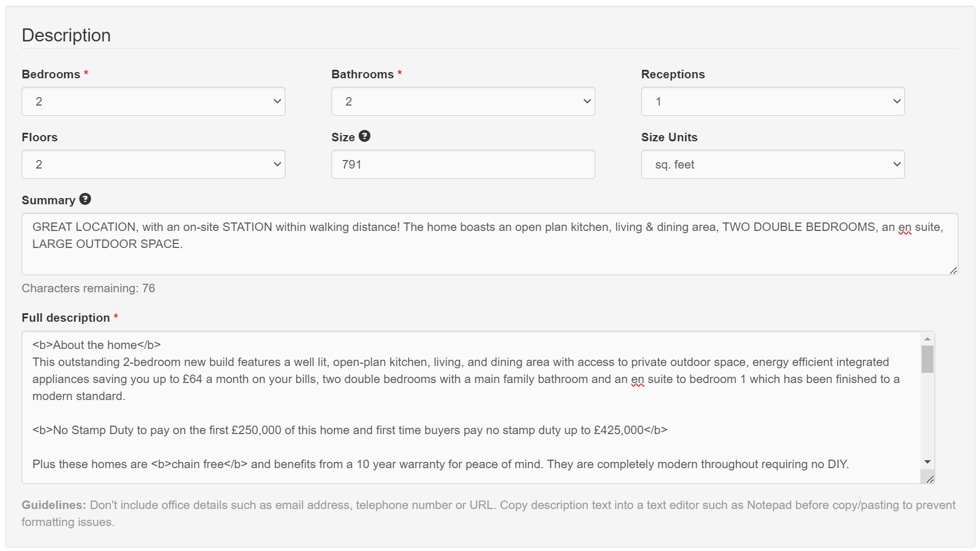Click the help icon beside Summary
The height and width of the screenshot is (551, 980).
pyautogui.click(x=85, y=199)
